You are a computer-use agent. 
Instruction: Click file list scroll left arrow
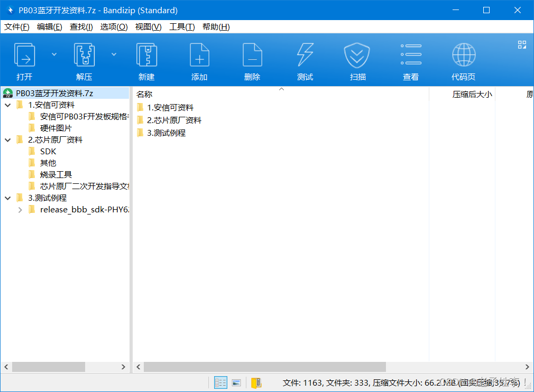point(139,367)
